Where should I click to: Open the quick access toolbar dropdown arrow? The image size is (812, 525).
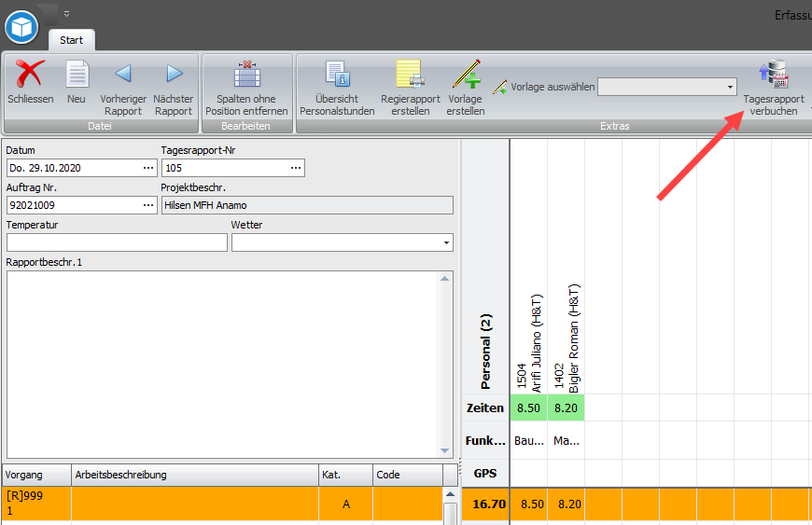pyautogui.click(x=67, y=14)
